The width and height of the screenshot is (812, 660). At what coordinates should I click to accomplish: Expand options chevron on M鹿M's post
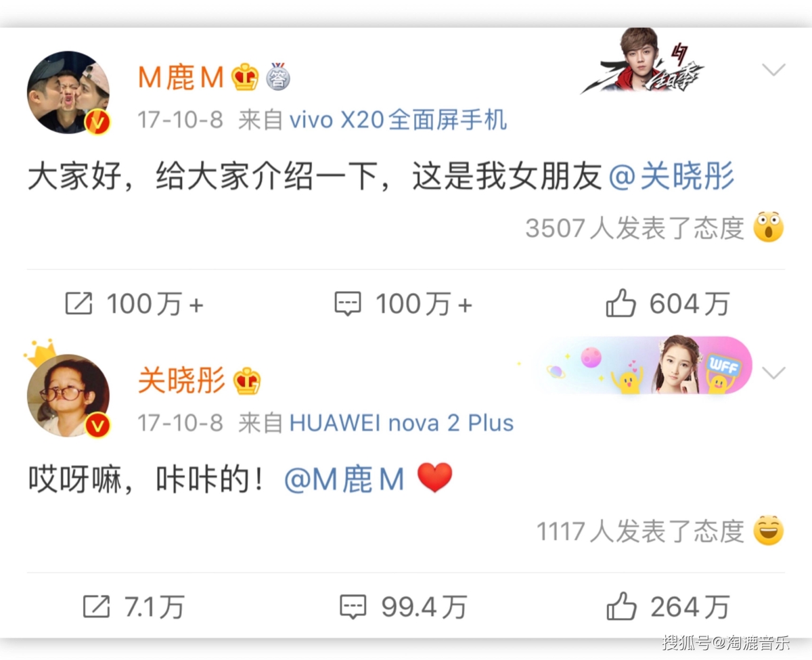(x=773, y=69)
